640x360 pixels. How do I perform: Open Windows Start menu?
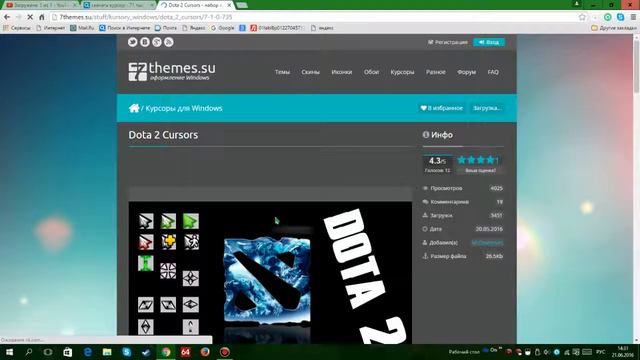(x=9, y=352)
